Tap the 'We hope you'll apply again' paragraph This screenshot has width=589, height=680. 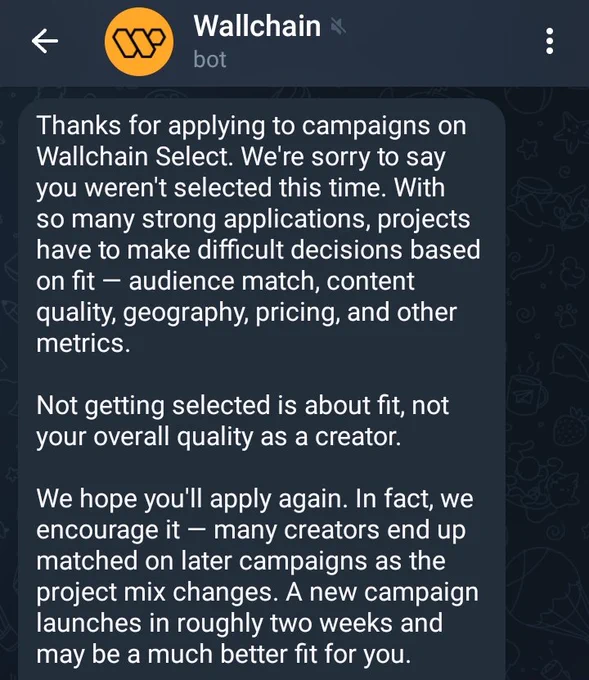click(x=257, y=576)
